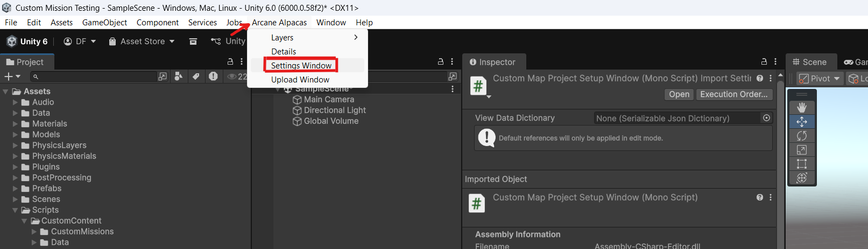Select the Rotate tool

[x=802, y=135]
